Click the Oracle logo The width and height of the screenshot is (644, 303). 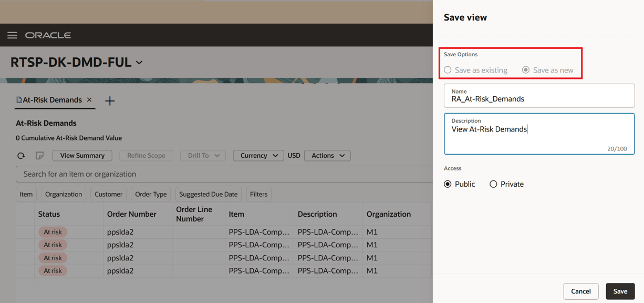click(48, 35)
